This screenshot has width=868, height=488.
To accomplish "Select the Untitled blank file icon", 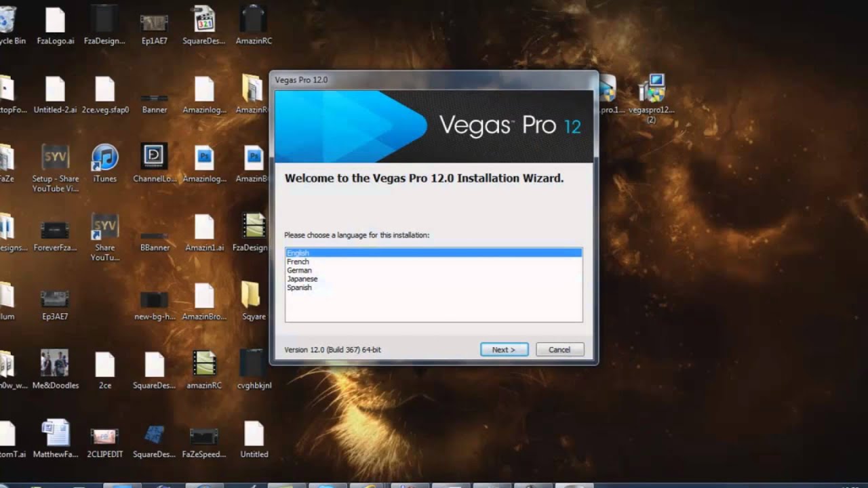I will [x=254, y=439].
